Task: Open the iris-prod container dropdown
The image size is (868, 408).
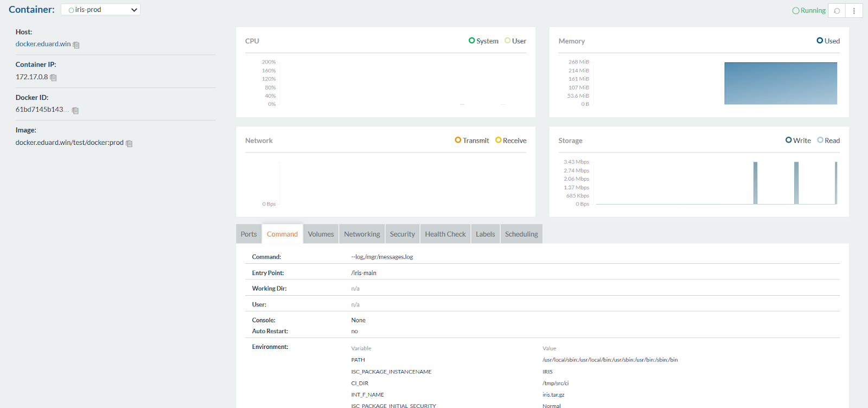Action: point(101,10)
